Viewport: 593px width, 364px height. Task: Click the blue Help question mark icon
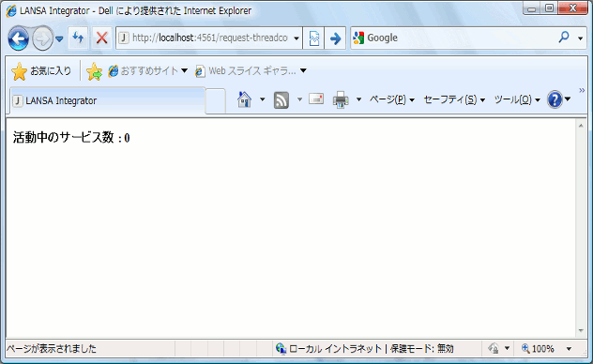(555, 99)
